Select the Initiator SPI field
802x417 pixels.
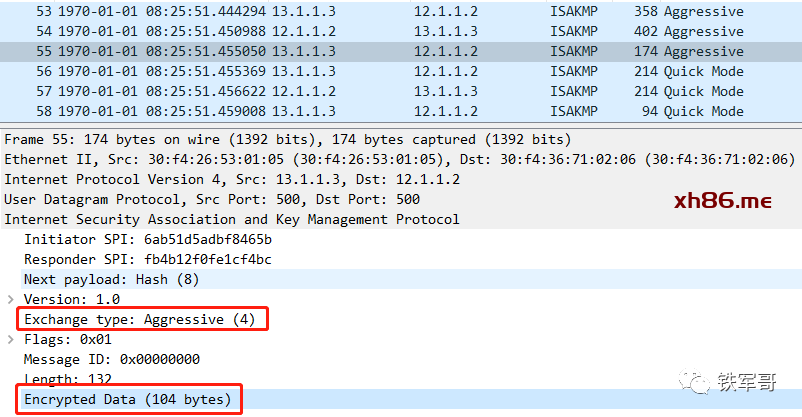point(147,239)
